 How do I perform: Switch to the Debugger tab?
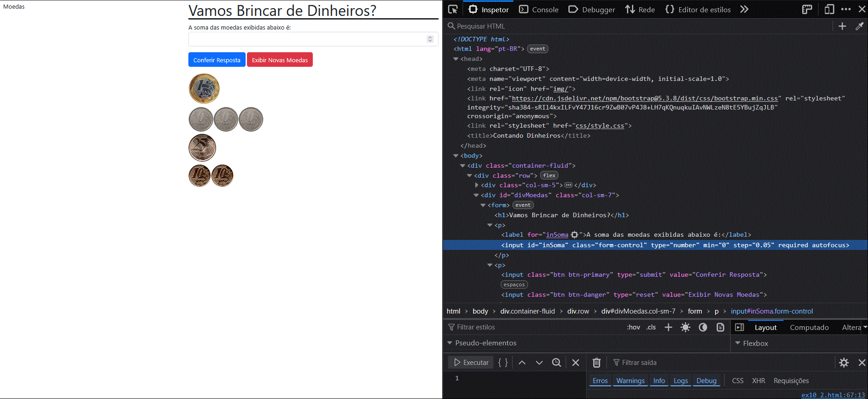[x=592, y=10]
